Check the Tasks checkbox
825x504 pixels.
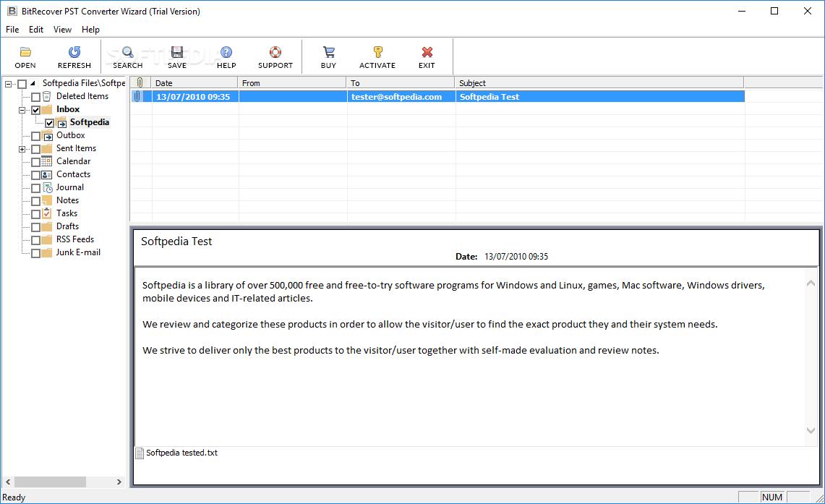pyautogui.click(x=35, y=214)
